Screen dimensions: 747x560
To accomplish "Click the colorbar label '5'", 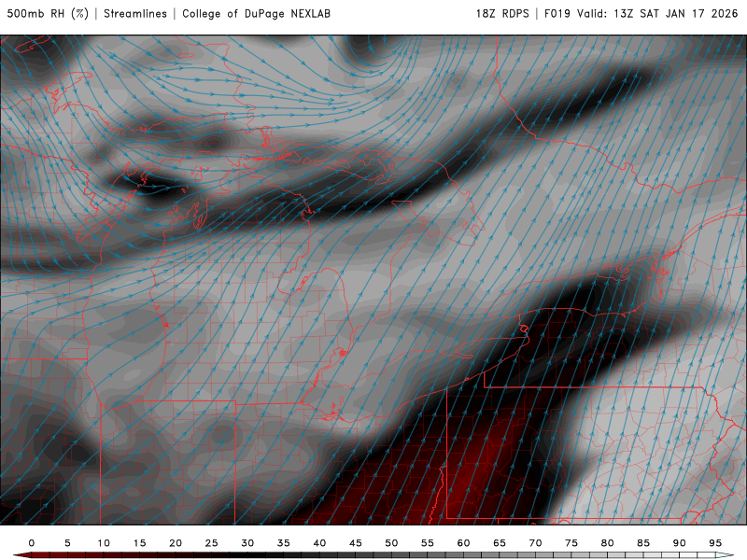I will [x=67, y=543].
